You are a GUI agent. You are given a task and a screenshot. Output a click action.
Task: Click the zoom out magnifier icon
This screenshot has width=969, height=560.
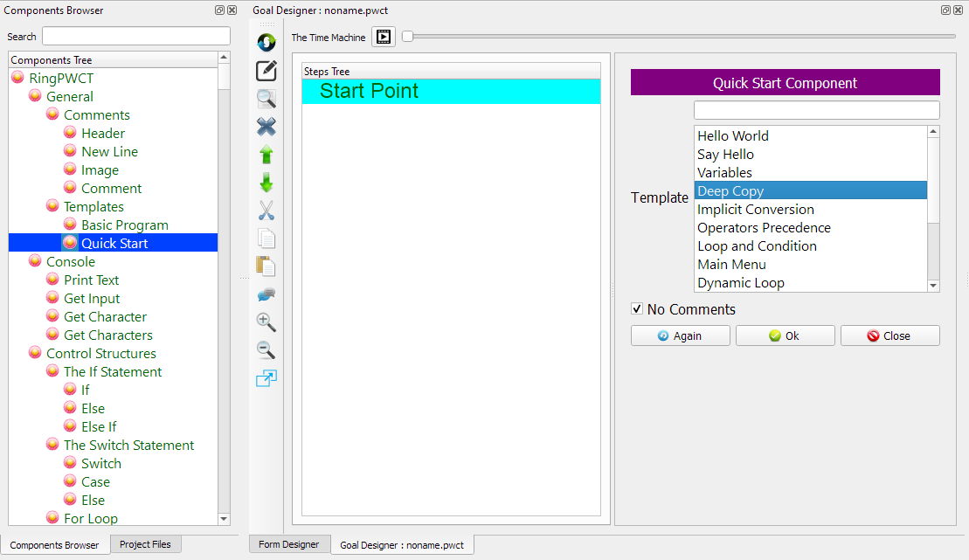pos(266,350)
